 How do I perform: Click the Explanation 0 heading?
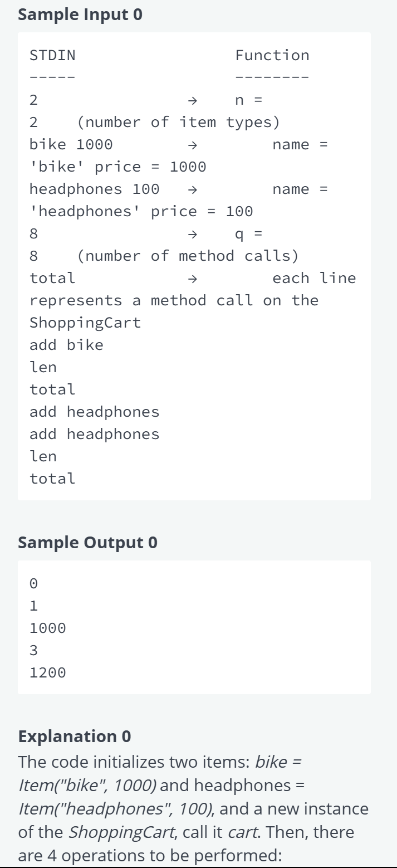(75, 737)
